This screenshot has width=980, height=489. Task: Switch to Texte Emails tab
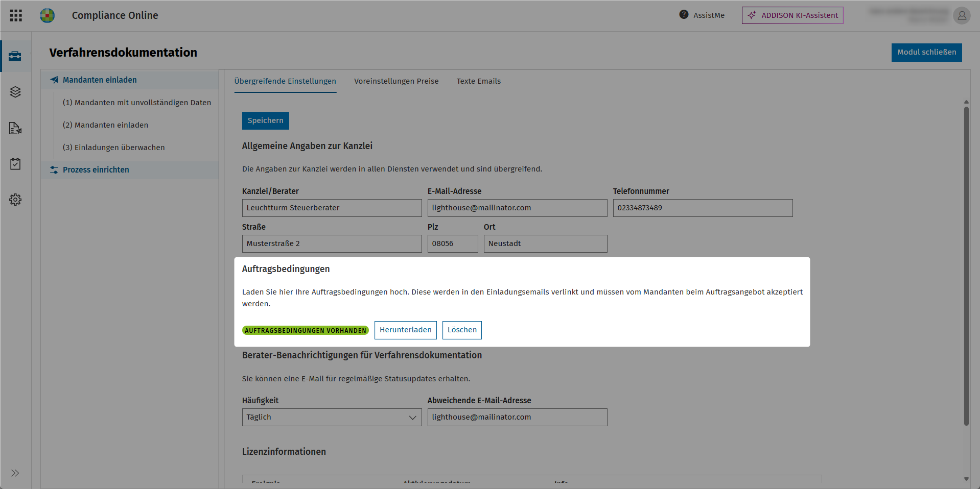pos(479,81)
